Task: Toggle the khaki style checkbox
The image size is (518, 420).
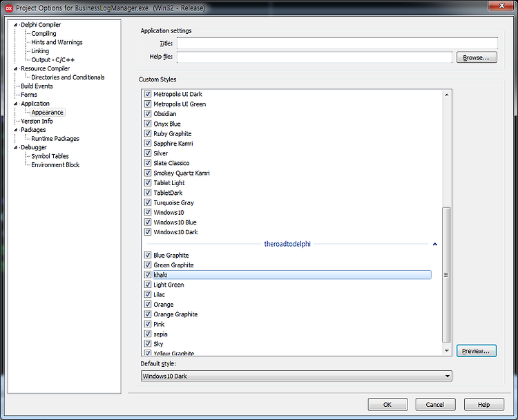Action: pos(148,275)
